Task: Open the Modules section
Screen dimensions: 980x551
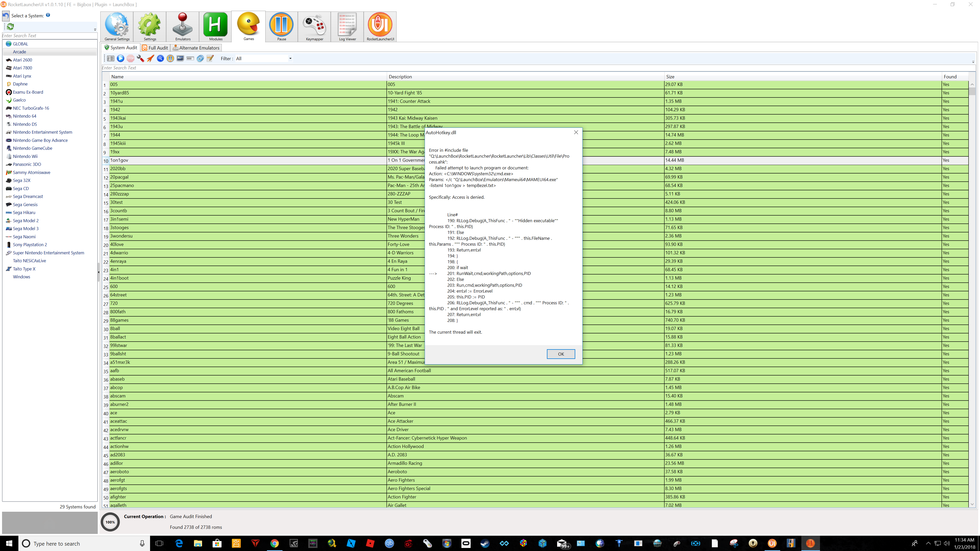Action: point(215,27)
